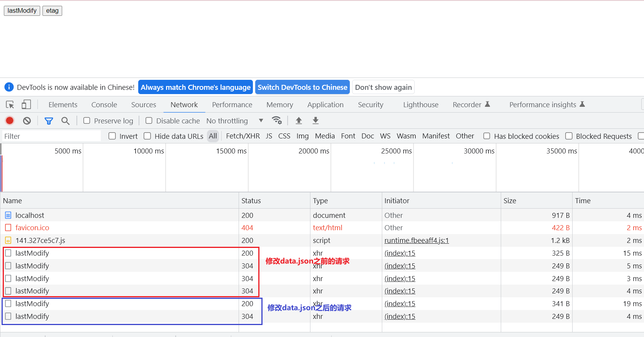Screen dimensions: 644x337
Task: Filter by Doc requests
Action: click(368, 136)
